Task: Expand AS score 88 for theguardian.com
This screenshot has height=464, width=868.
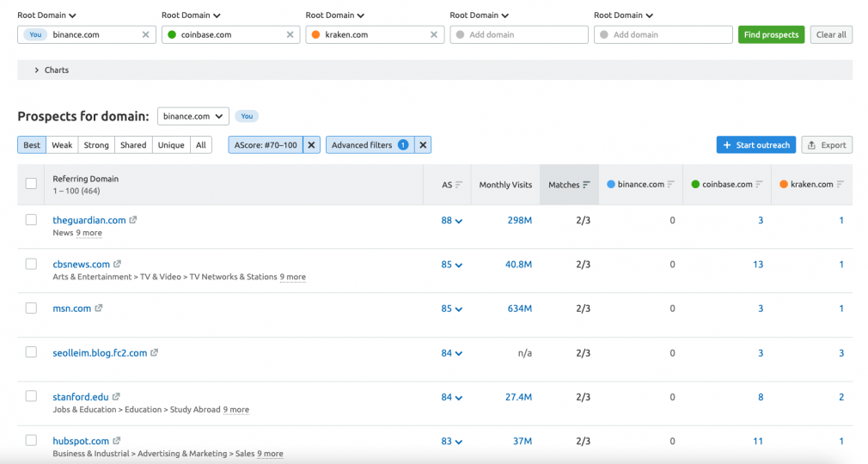Action: coord(459,221)
